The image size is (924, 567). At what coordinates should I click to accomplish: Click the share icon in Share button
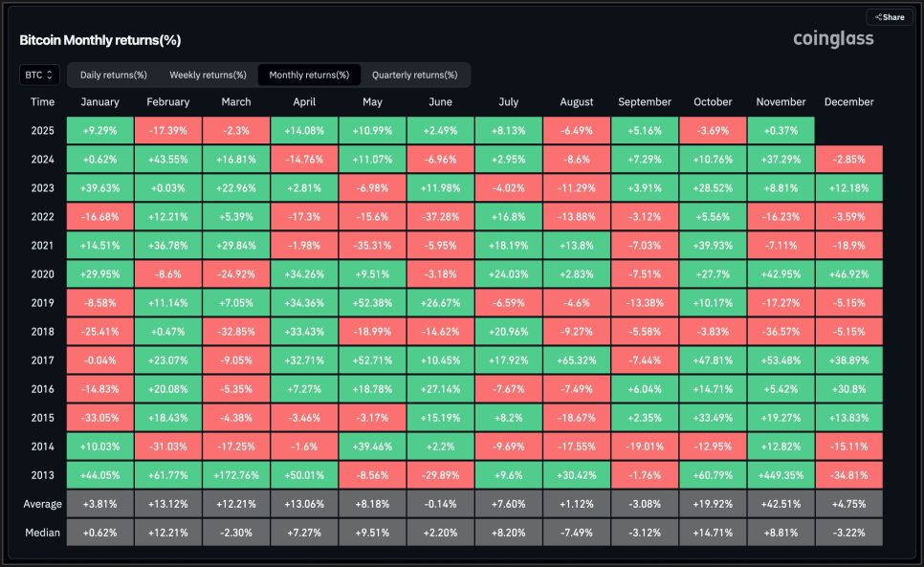(x=878, y=17)
